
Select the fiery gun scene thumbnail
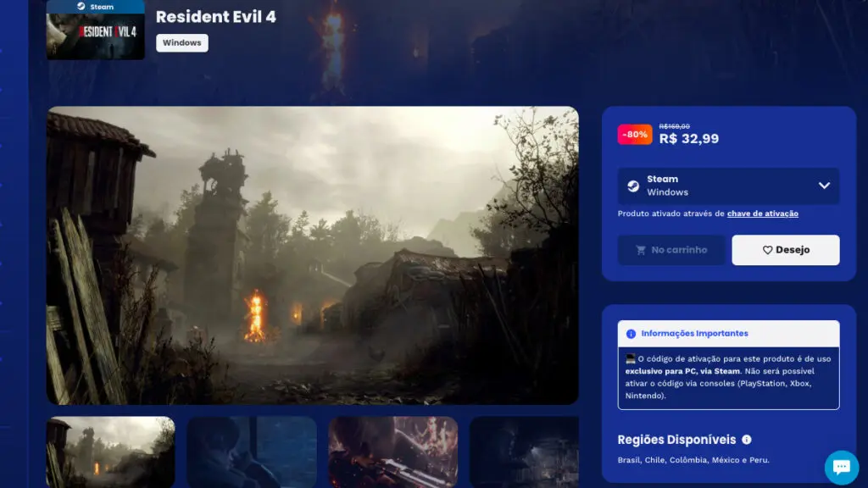point(393,452)
